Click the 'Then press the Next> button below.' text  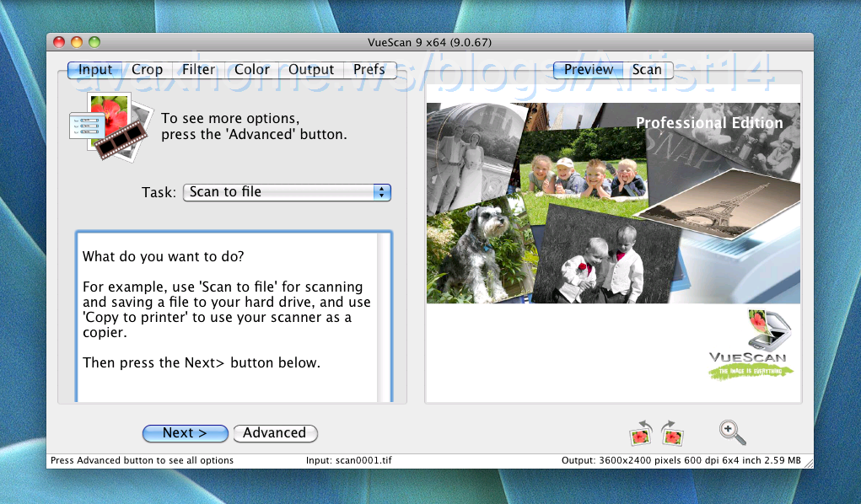(x=202, y=363)
